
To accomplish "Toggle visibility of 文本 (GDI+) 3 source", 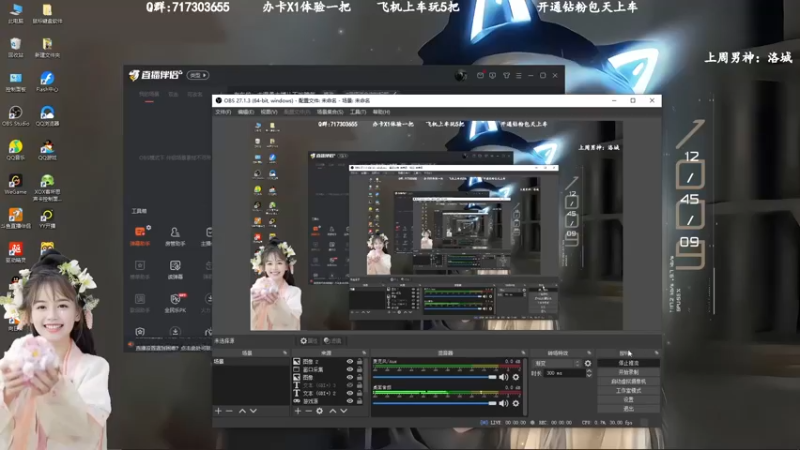I will point(350,385).
